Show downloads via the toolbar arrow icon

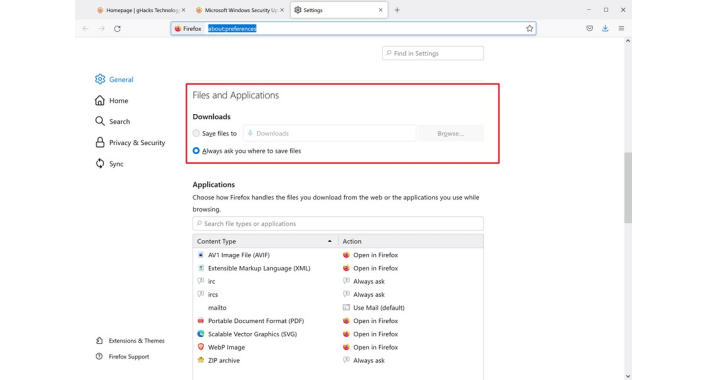point(605,28)
